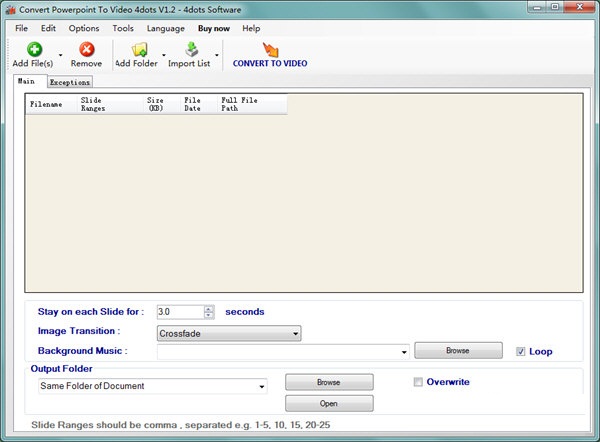The image size is (600, 442).
Task: Click the Slide Ranges column header
Action: pos(110,104)
